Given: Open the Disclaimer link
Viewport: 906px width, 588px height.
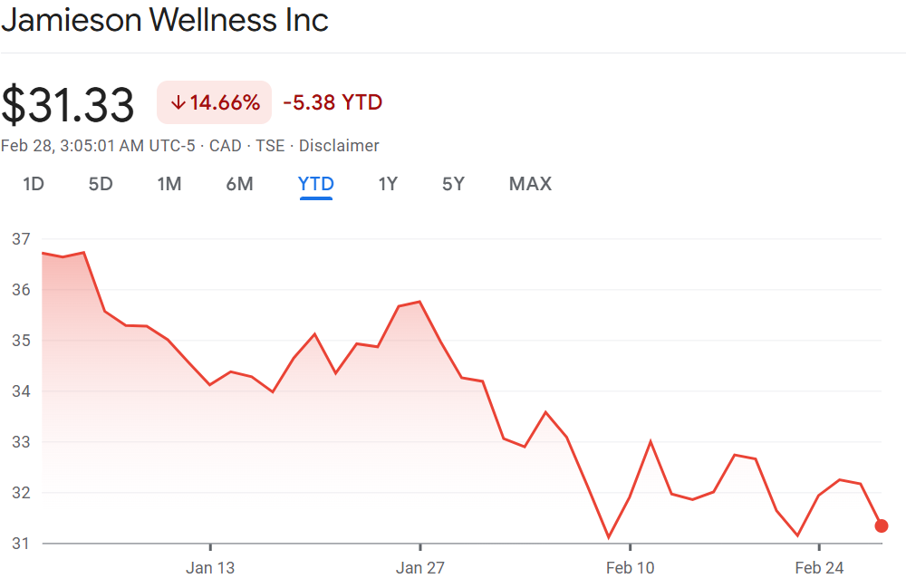Looking at the screenshot, I should [x=339, y=146].
